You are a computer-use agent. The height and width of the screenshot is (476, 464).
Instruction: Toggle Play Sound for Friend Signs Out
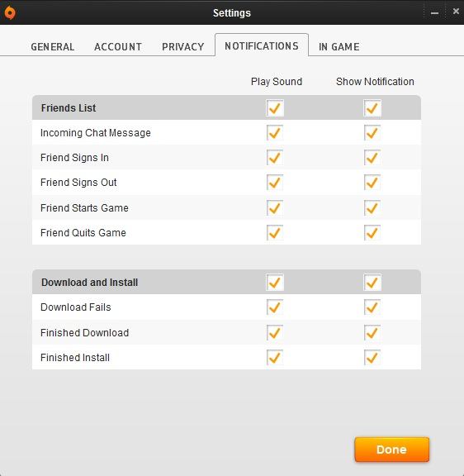tap(275, 183)
